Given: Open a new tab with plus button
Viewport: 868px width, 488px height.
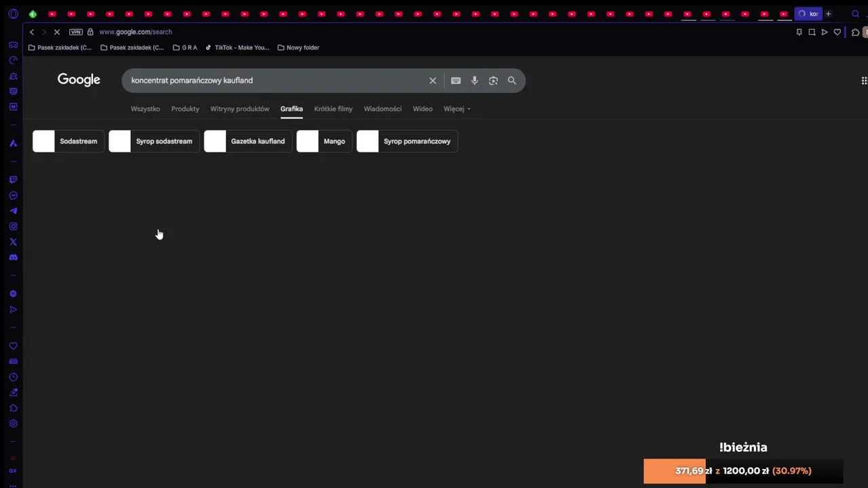Looking at the screenshot, I should pyautogui.click(x=828, y=14).
